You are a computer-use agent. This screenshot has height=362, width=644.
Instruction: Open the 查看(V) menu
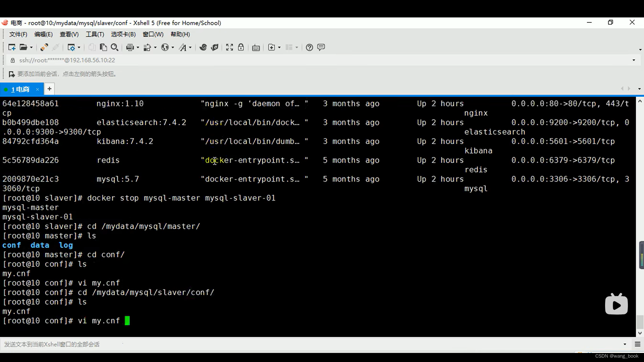(69, 34)
